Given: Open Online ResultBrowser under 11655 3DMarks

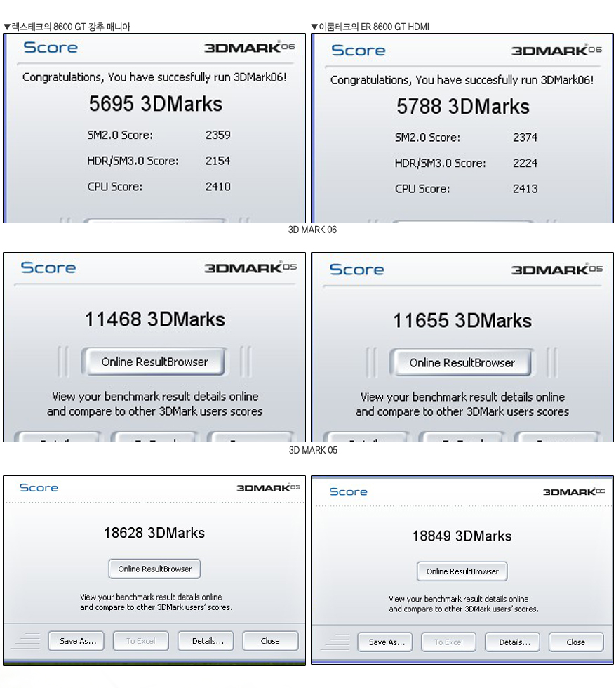Looking at the screenshot, I should coord(462,362).
